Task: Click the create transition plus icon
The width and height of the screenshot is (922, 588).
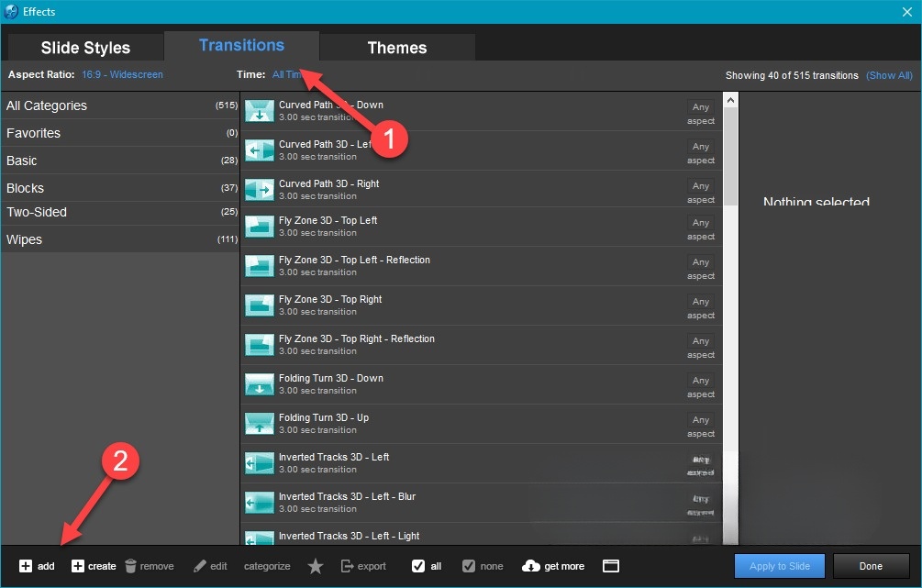Action: [x=78, y=566]
